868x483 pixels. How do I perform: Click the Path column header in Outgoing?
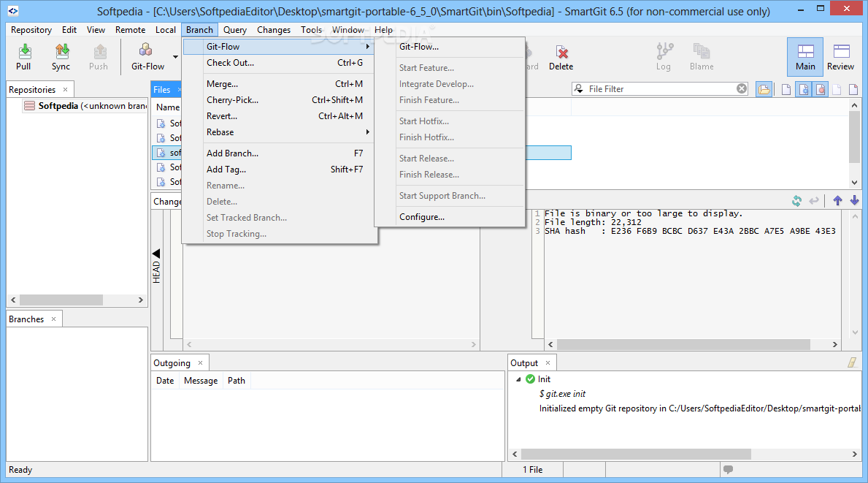237,381
